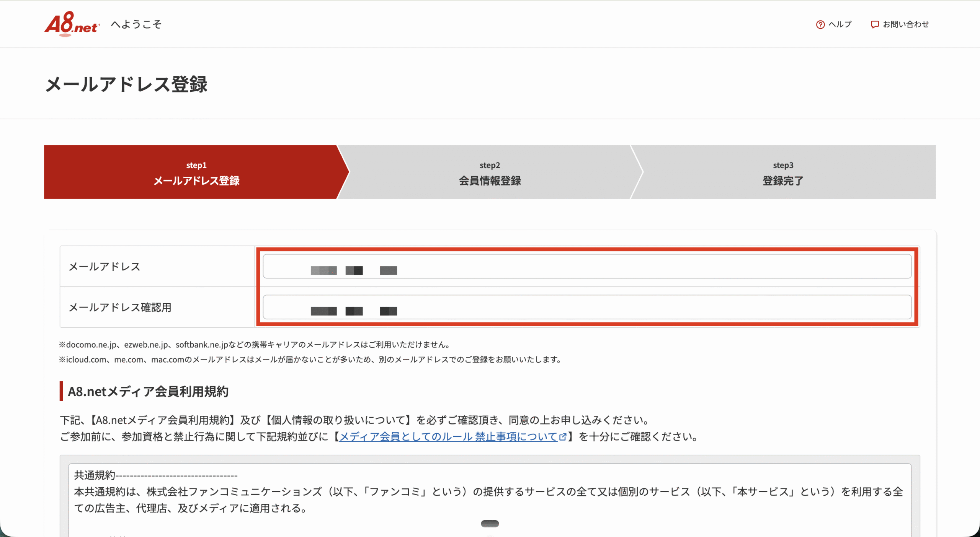Click the メールアドレス row label
The image size is (980, 537).
point(105,267)
